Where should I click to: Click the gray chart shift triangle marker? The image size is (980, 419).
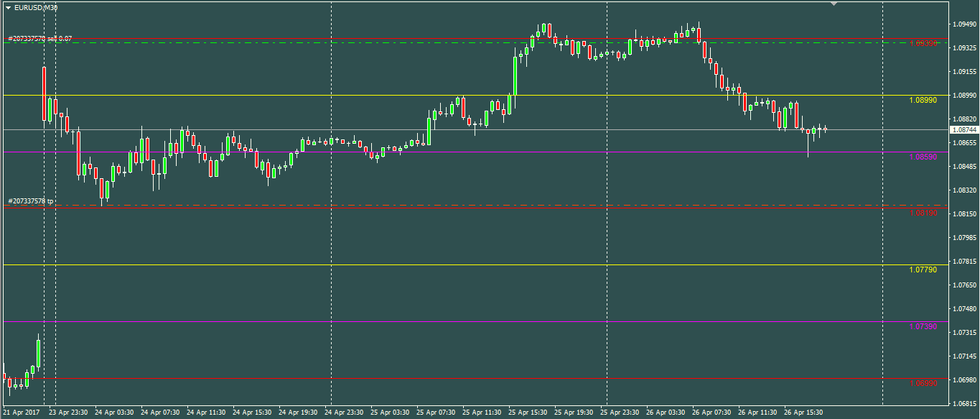coord(834,4)
